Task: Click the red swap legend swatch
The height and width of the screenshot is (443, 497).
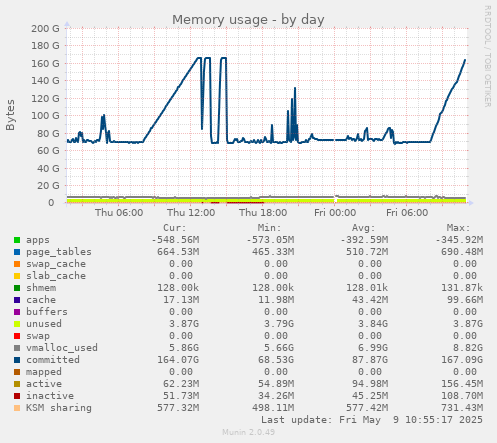Action: (x=17, y=336)
